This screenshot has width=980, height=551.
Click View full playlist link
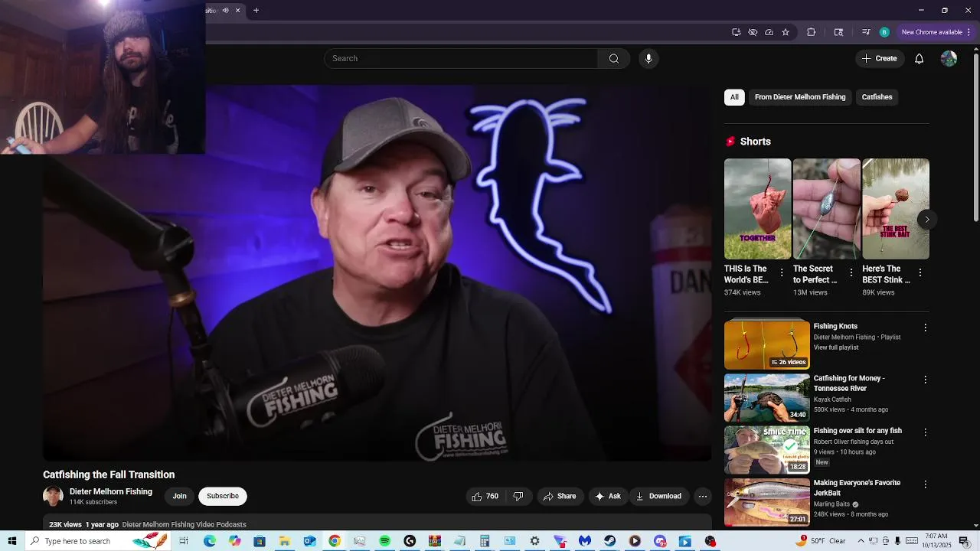(836, 347)
